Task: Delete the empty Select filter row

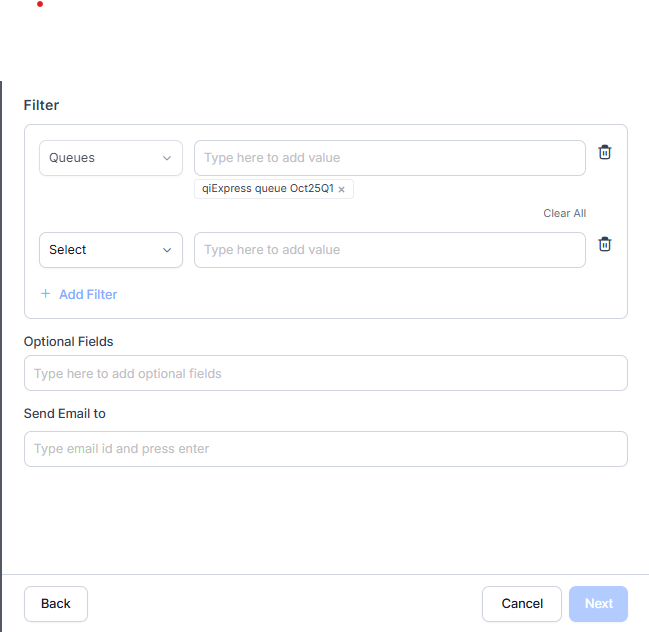Action: pos(604,244)
